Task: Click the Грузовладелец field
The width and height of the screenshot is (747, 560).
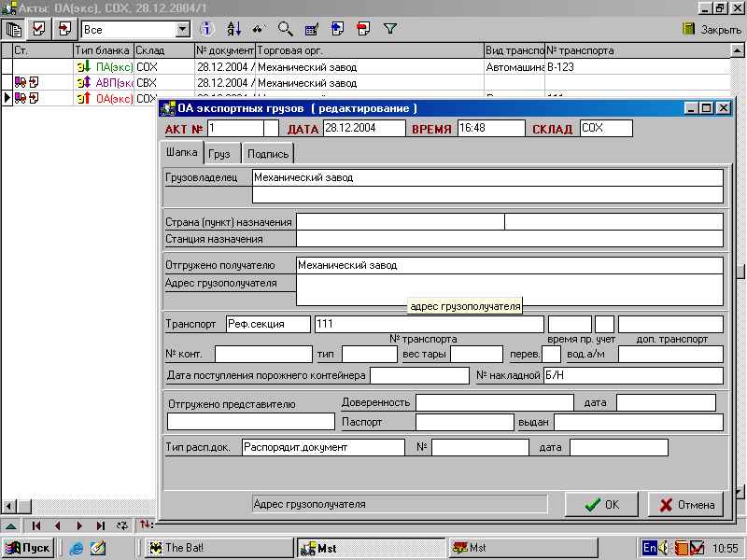Action: coord(487,177)
